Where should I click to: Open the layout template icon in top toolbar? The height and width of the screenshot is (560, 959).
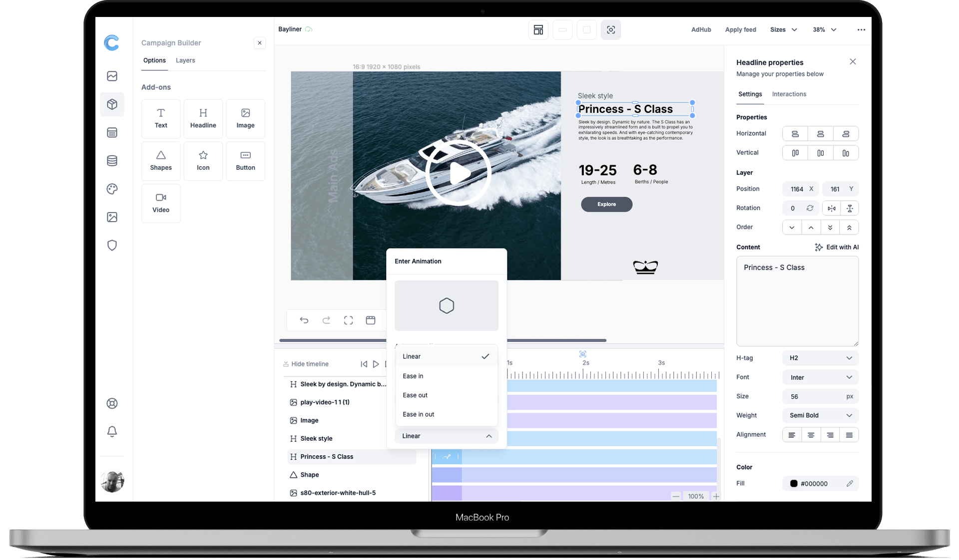coord(538,30)
